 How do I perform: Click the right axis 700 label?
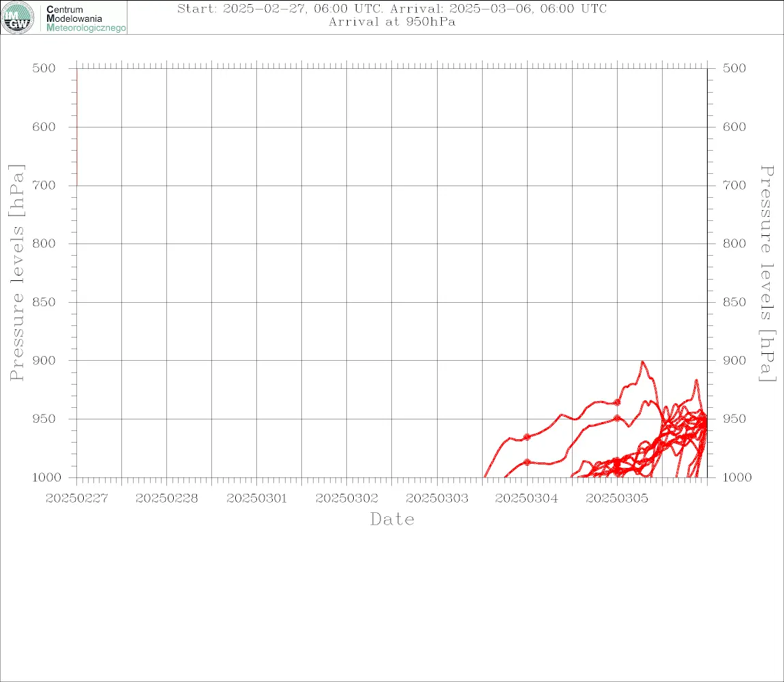tap(734, 185)
